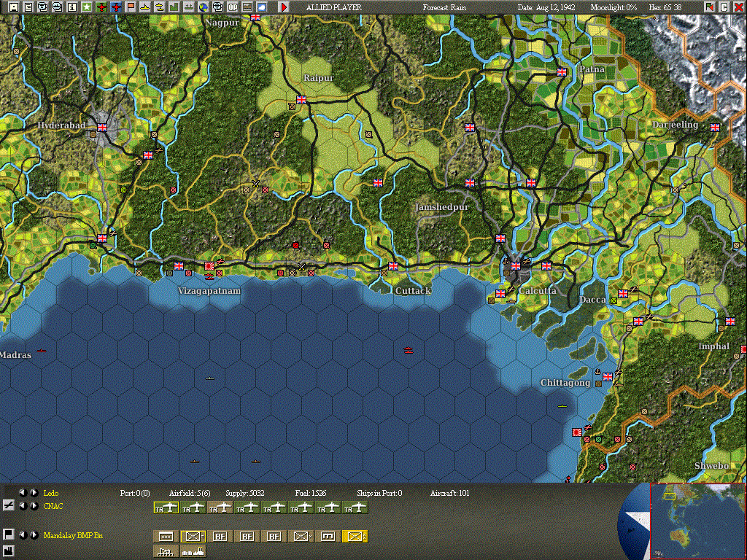Click the British flag near Imphal
Viewport: 747px width, 560px height.
tap(729, 322)
